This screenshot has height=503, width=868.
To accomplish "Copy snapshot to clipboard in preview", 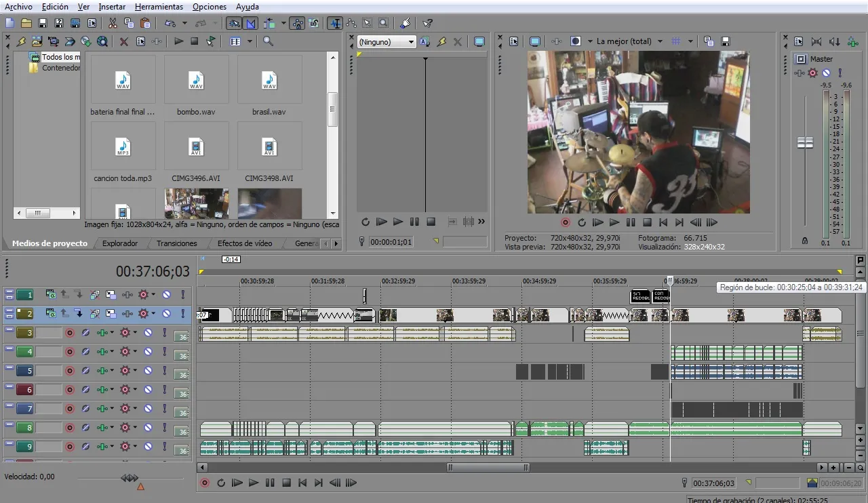I will (709, 41).
